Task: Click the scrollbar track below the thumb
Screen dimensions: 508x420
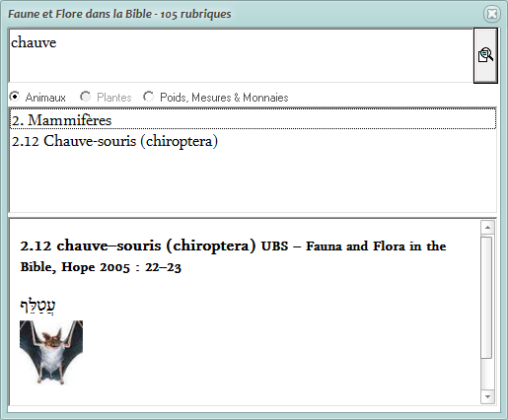Action: 487,374
